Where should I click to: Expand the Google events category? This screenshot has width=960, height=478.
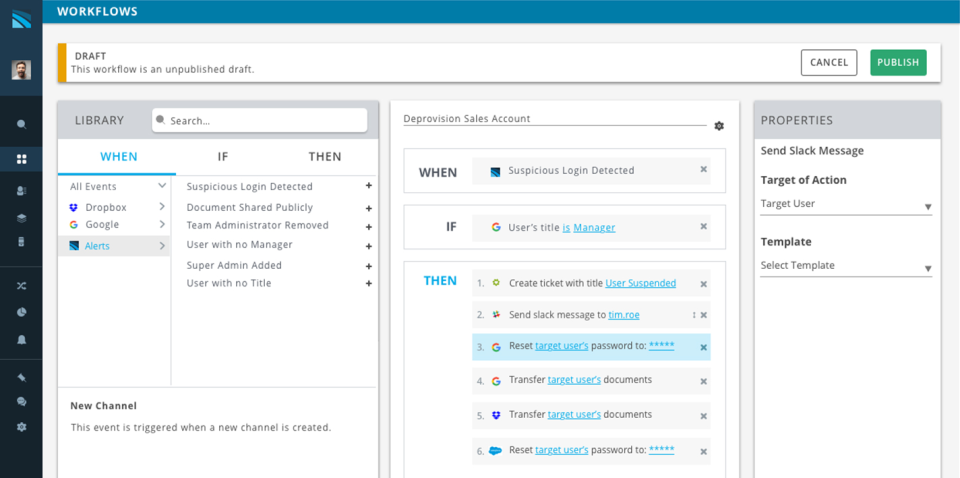pos(162,224)
